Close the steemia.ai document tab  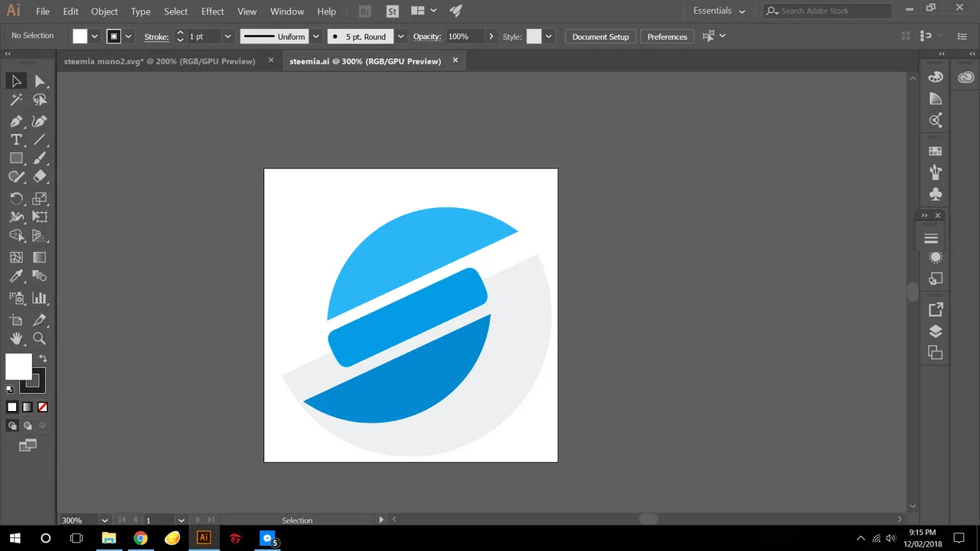(456, 60)
